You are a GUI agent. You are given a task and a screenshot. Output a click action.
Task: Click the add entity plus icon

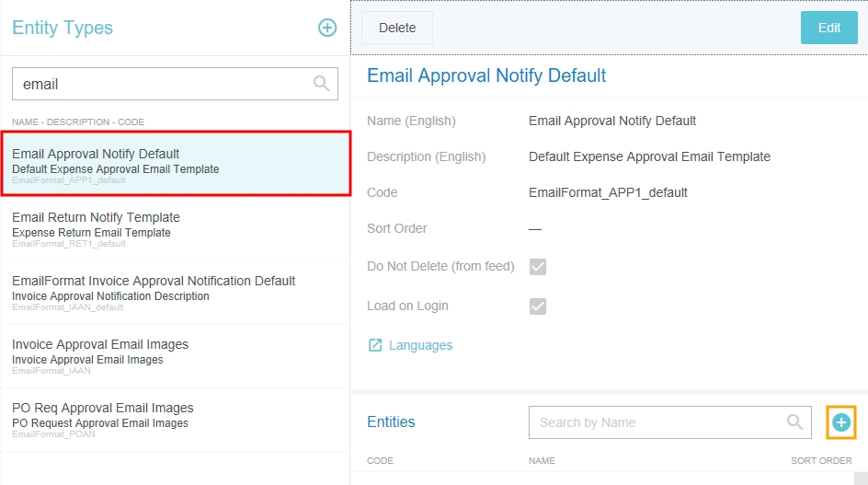841,422
